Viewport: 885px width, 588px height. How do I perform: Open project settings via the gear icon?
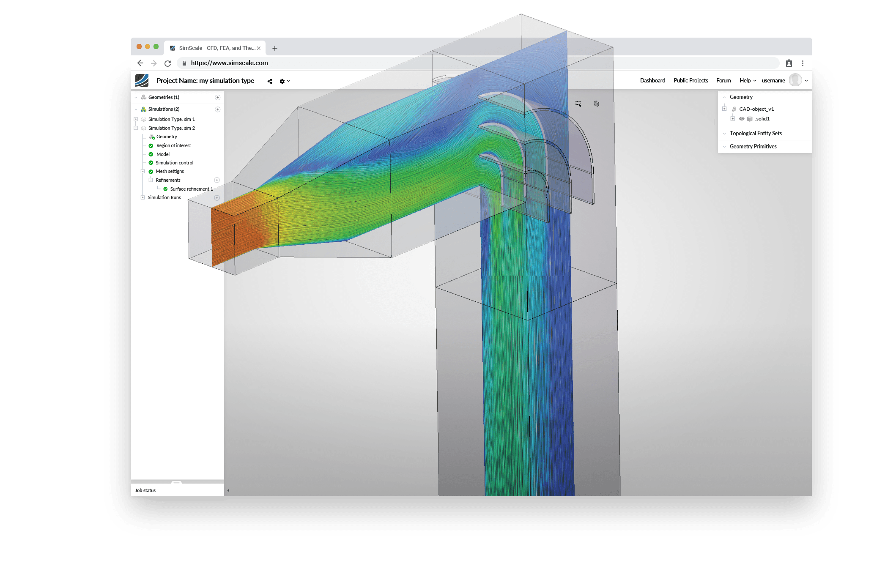282,81
